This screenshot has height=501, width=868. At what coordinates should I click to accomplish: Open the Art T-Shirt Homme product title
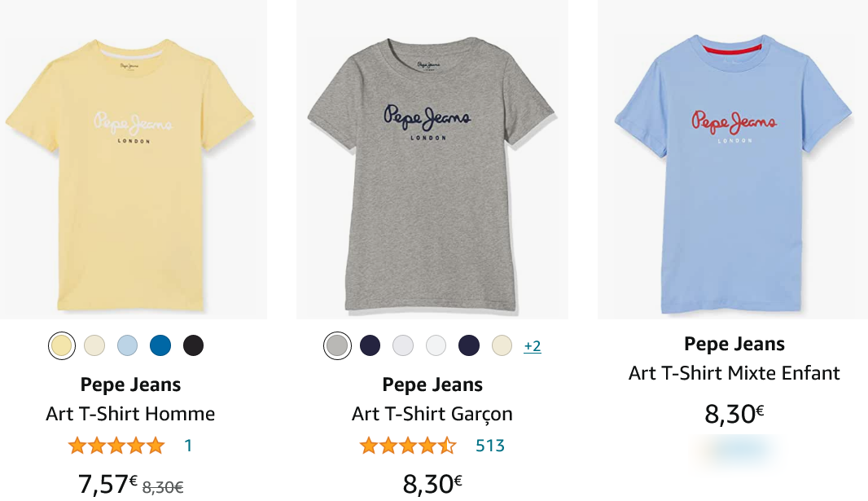(130, 413)
